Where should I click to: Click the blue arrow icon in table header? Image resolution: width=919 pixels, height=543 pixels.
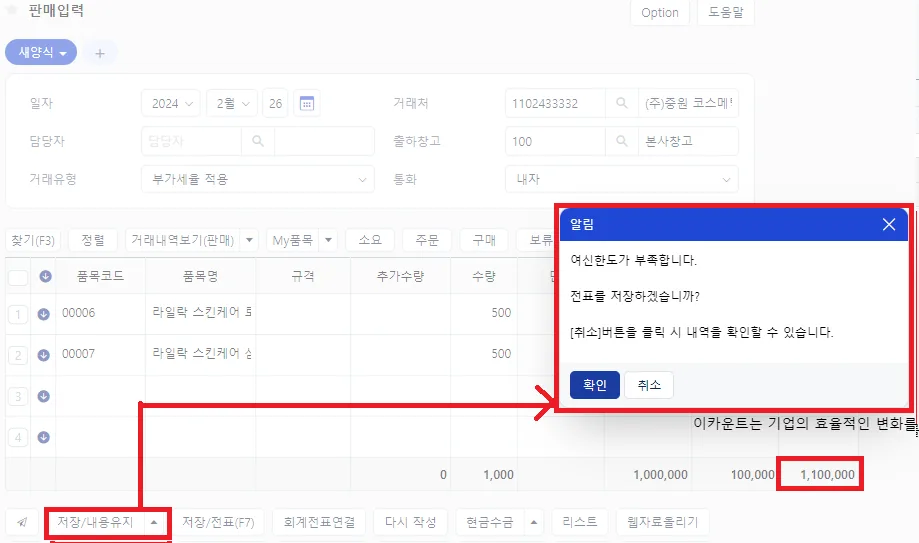45,276
